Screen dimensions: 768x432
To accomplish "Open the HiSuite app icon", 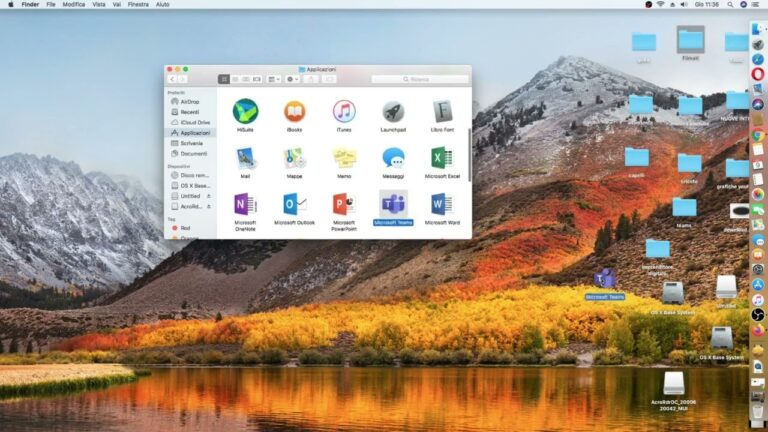I will [x=245, y=111].
